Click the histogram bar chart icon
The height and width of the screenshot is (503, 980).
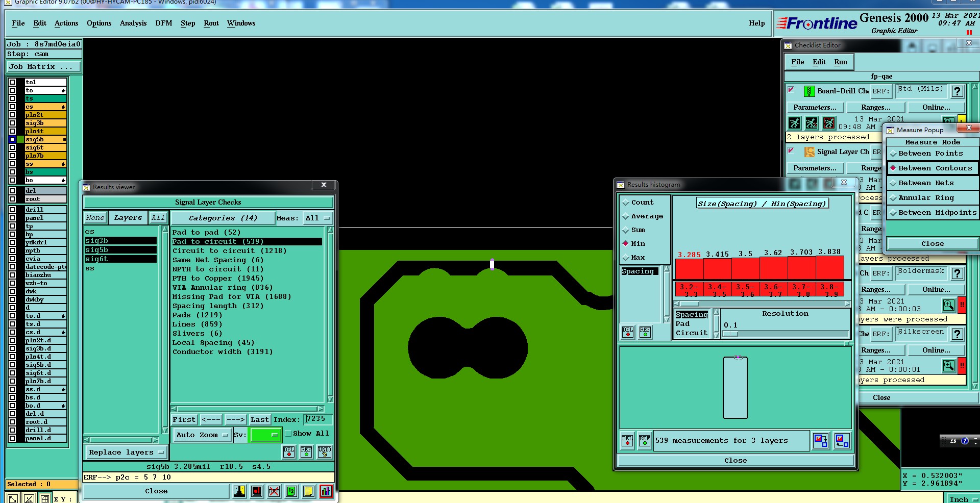tap(326, 491)
